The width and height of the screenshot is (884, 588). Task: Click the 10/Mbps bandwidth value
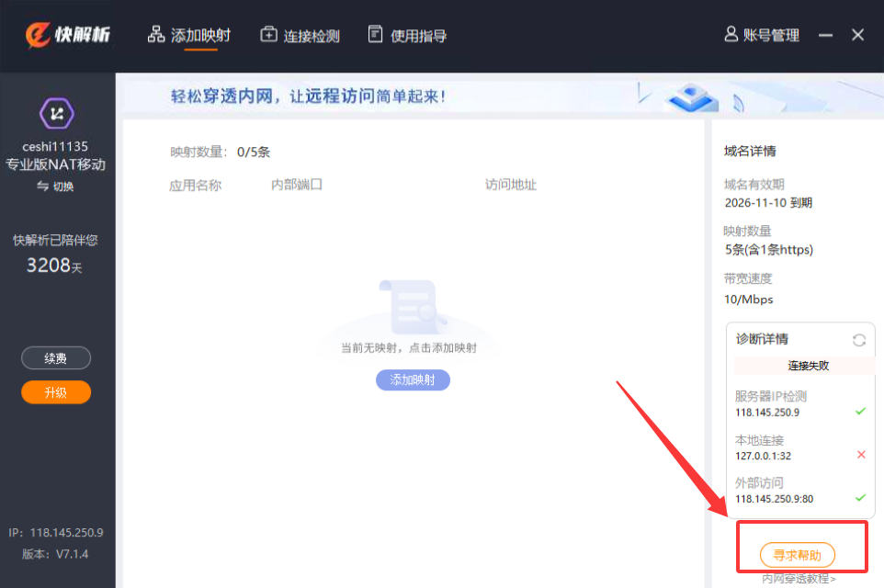749,300
